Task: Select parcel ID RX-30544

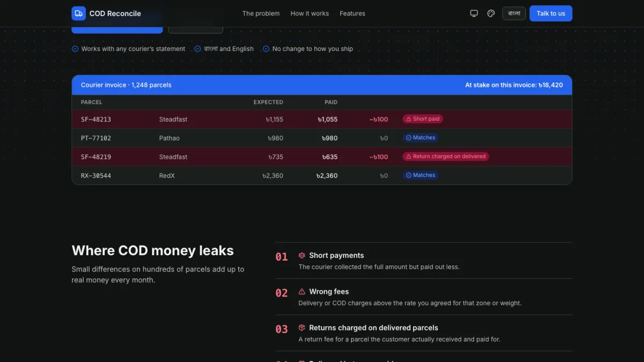Action: [96, 176]
